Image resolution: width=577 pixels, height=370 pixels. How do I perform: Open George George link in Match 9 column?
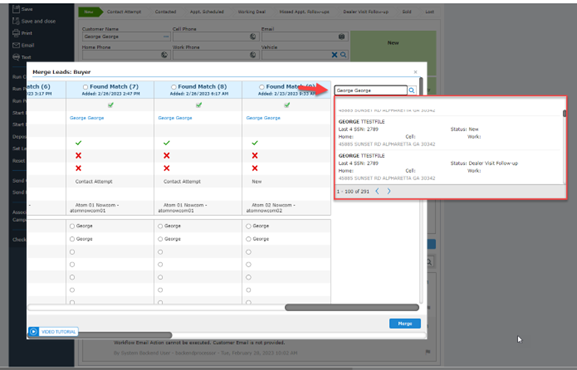263,118
